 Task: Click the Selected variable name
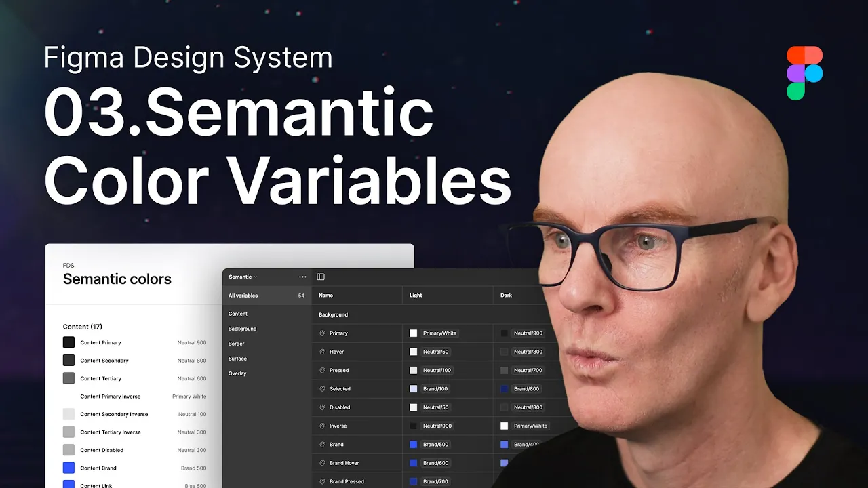[x=340, y=389]
